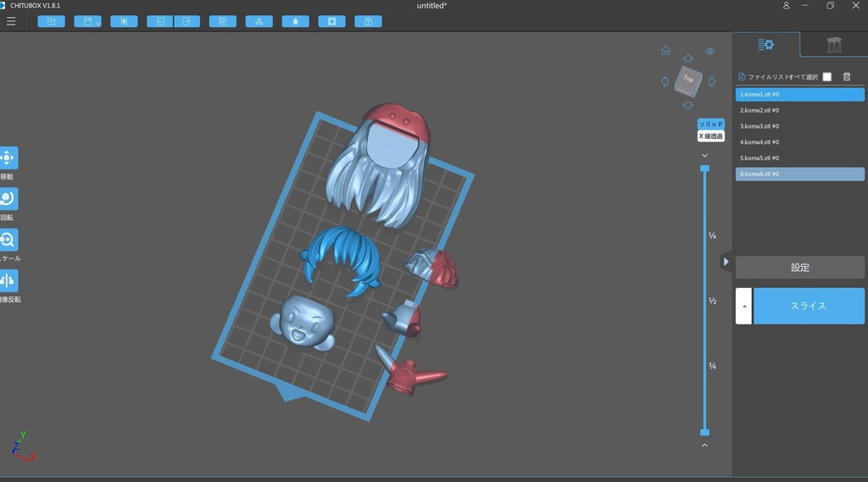The image size is (868, 482).
Task: Click the save project icon
Action: coord(87,21)
